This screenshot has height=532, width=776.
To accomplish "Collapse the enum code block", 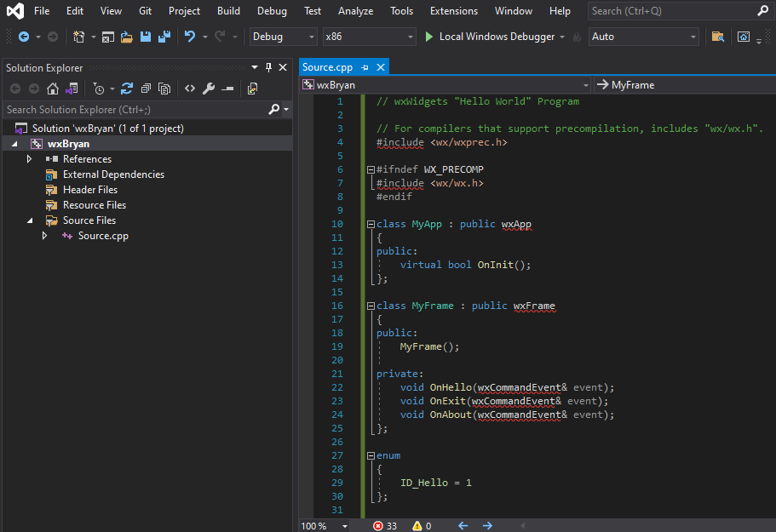I will click(x=371, y=456).
